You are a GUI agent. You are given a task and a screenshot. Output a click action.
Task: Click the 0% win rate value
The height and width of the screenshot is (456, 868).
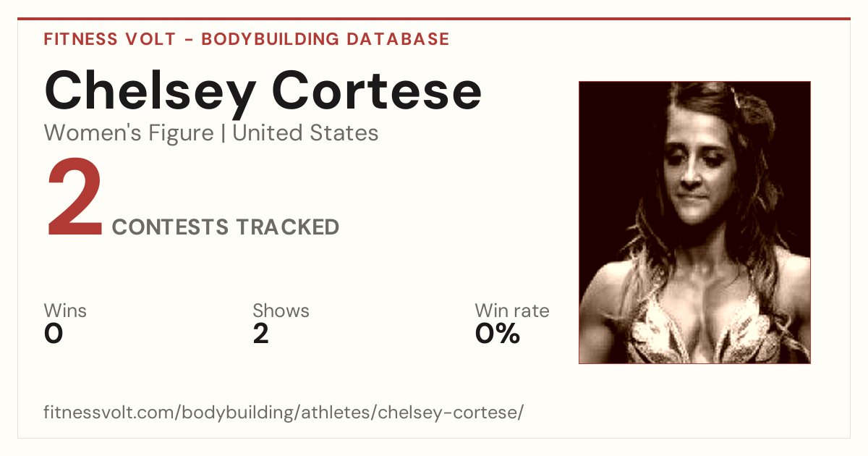[498, 334]
